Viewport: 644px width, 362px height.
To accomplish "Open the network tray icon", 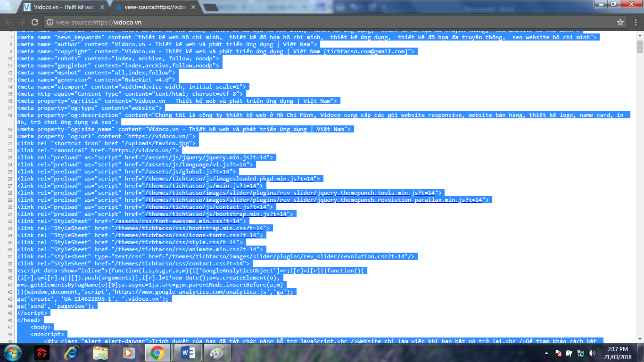I will click(581, 353).
